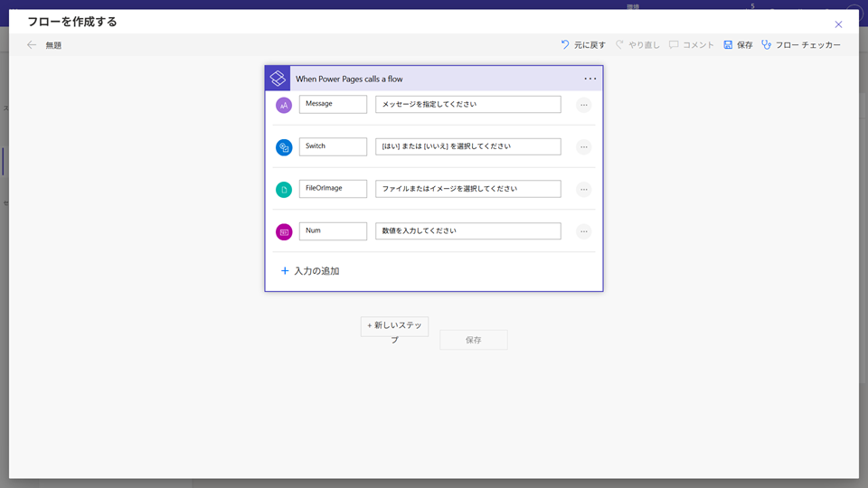Open the trigger card's ellipsis menu

[590, 79]
